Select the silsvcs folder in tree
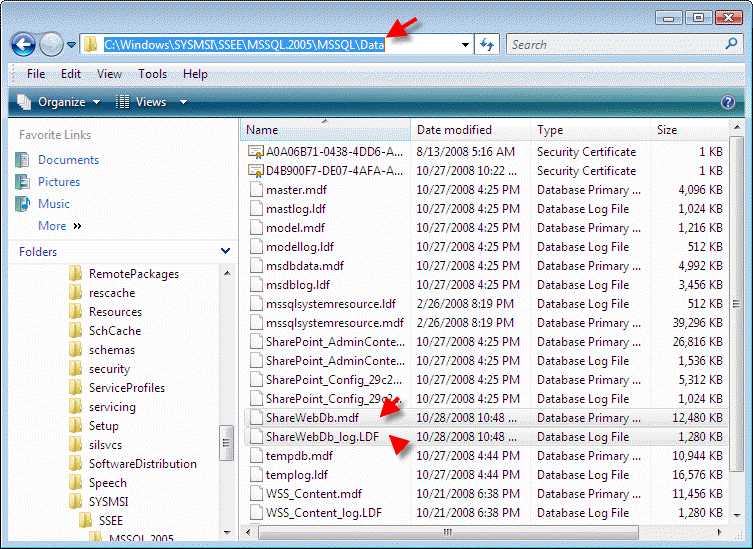This screenshot has height=549, width=753. (105, 445)
